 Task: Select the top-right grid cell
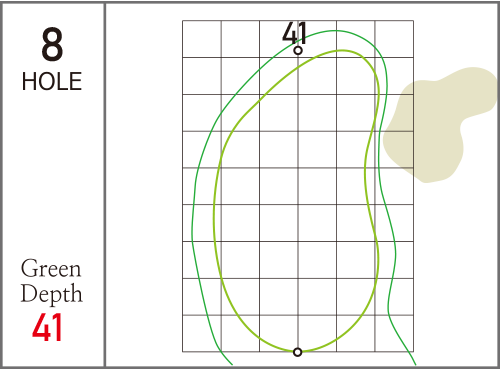coord(394,39)
